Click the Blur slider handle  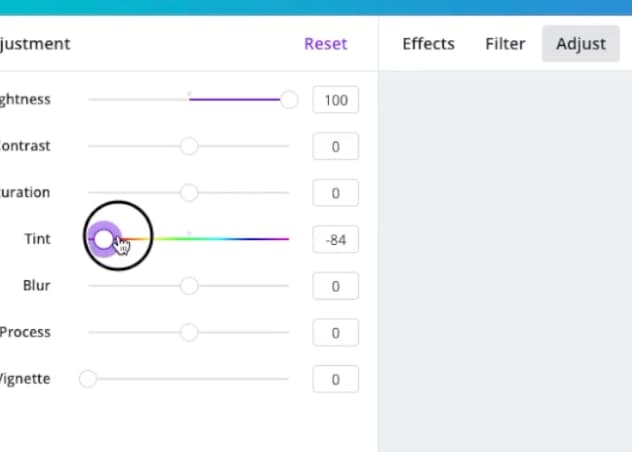[189, 286]
